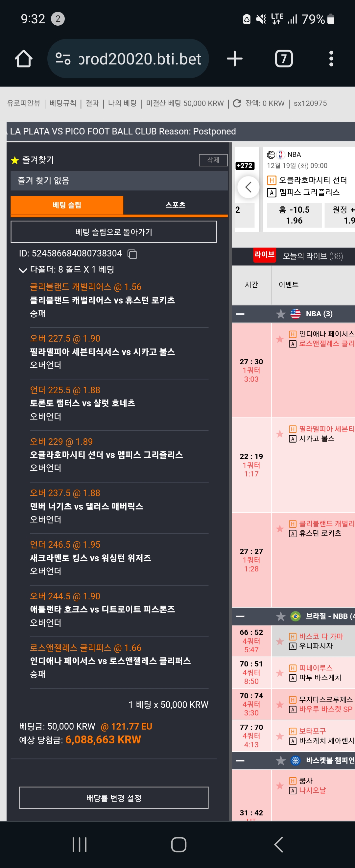
Task: Open the browser three-dot overflow menu
Action: click(x=331, y=59)
